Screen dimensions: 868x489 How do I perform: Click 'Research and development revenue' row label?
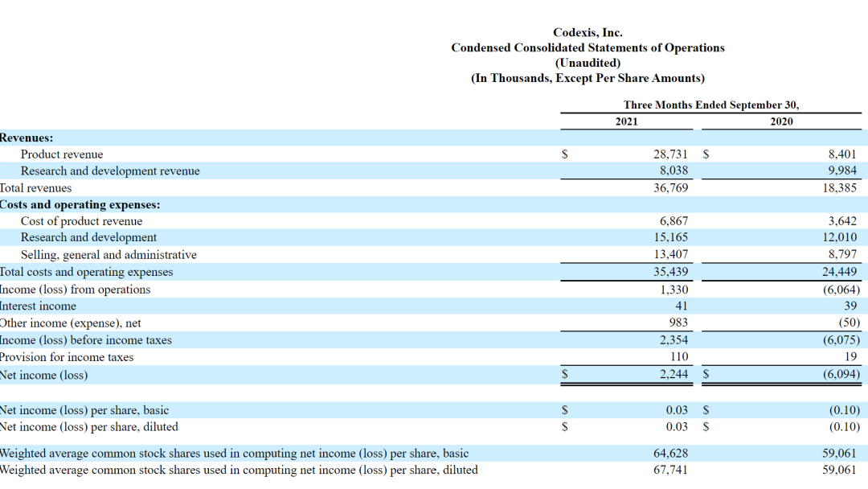pos(110,171)
